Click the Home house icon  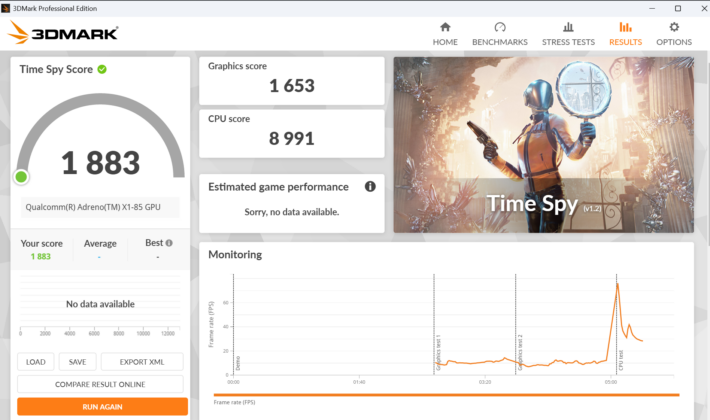point(445,27)
